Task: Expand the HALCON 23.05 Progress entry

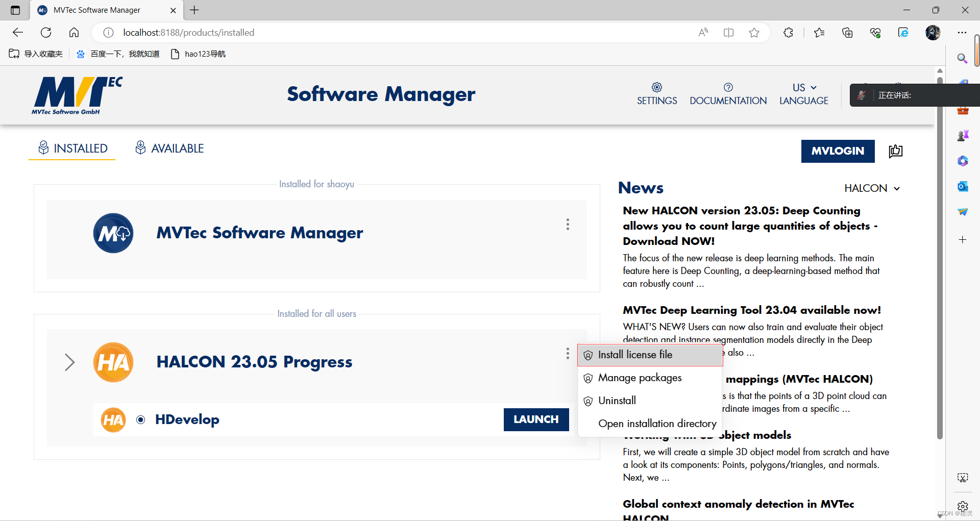Action: tap(70, 362)
